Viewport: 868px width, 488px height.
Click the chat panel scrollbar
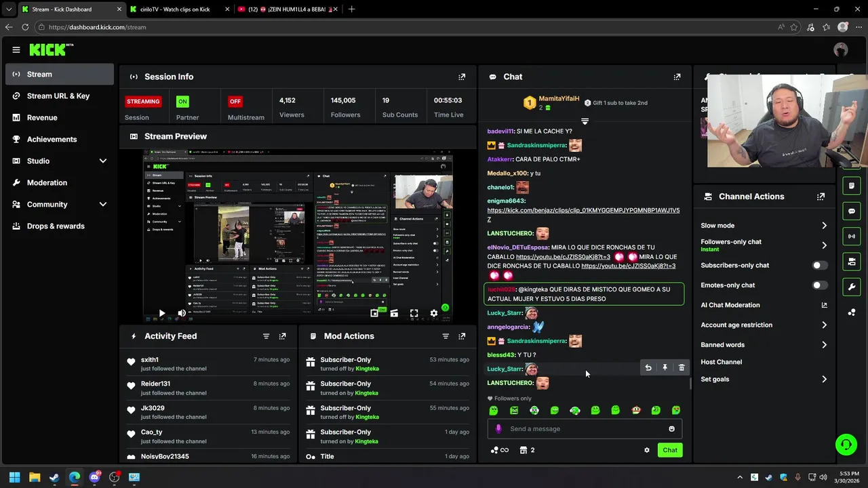[690, 384]
